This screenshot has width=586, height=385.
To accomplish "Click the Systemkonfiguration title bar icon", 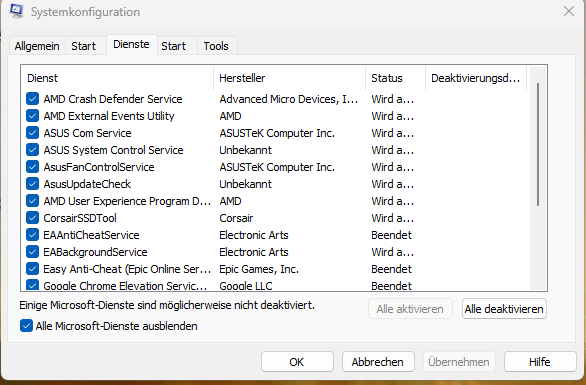I will [17, 11].
